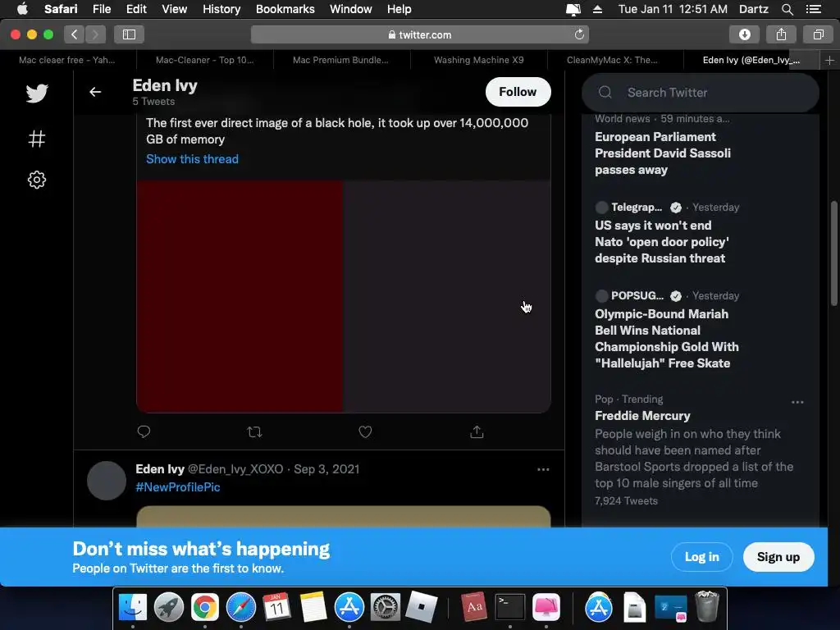The height and width of the screenshot is (630, 840).
Task: Open the @Eden_Ivy_XOXO handle on the tweet
Action: click(x=235, y=469)
